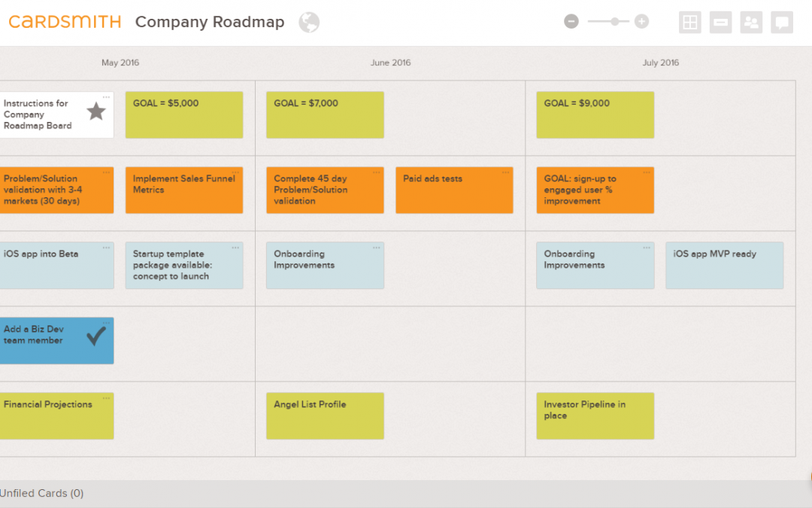812x508 pixels.
Task: Open the July Onboarding Improvements card
Action: [595, 265]
